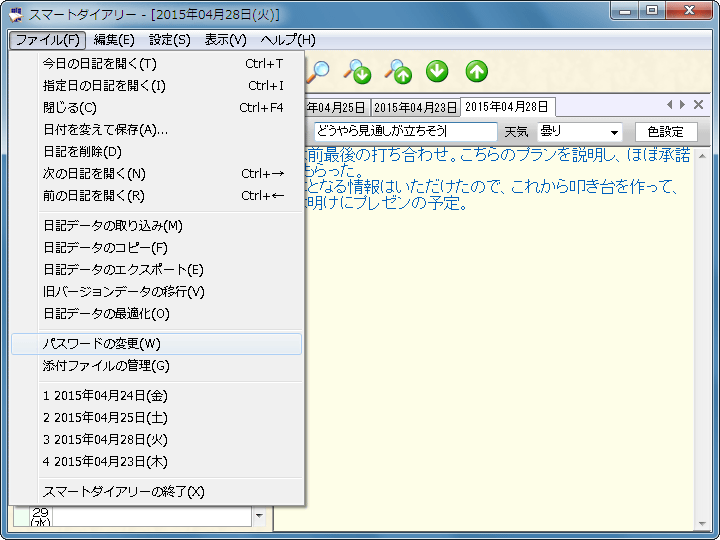The image size is (720, 540).
Task: Switch to the 04月25日 diary tab
Action: pyautogui.click(x=337, y=107)
